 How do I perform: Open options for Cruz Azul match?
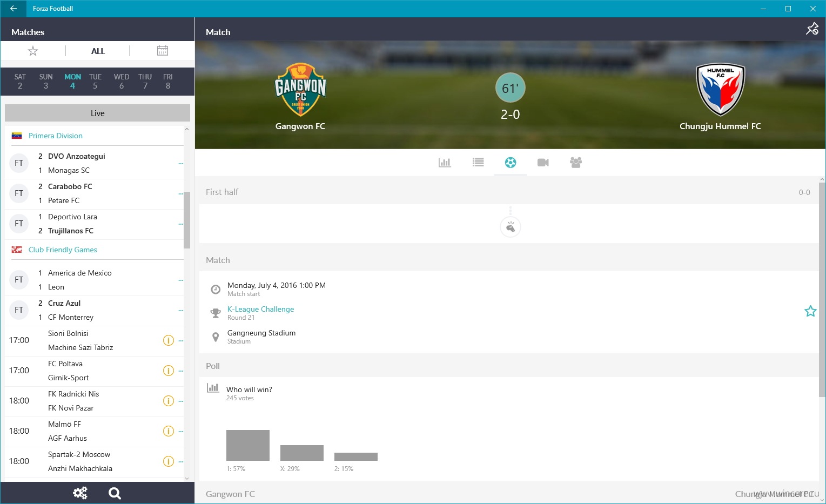coord(180,310)
